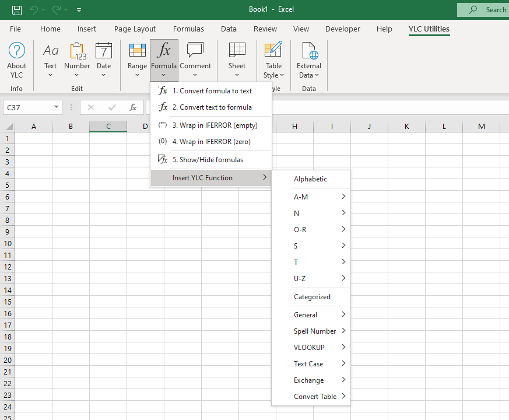This screenshot has width=509, height=420.
Task: Click the Save icon in title bar
Action: pos(17,9)
